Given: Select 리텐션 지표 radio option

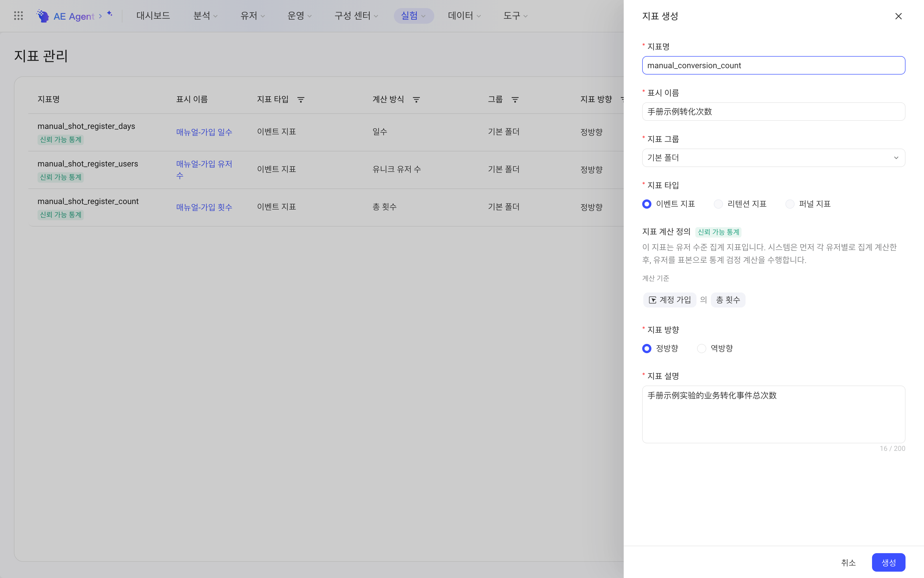Looking at the screenshot, I should [x=718, y=204].
